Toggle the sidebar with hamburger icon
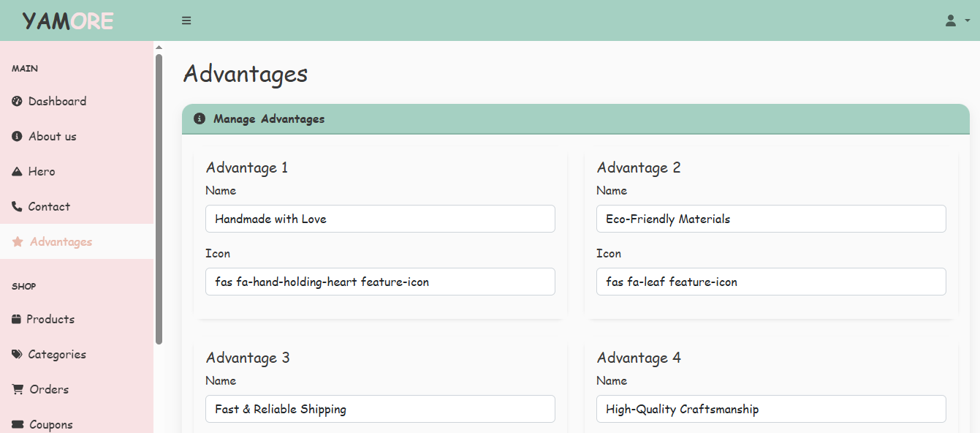980x433 pixels. [x=186, y=20]
